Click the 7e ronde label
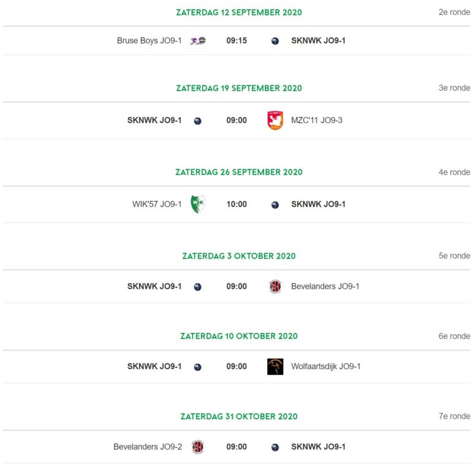The image size is (476, 472). 454,416
